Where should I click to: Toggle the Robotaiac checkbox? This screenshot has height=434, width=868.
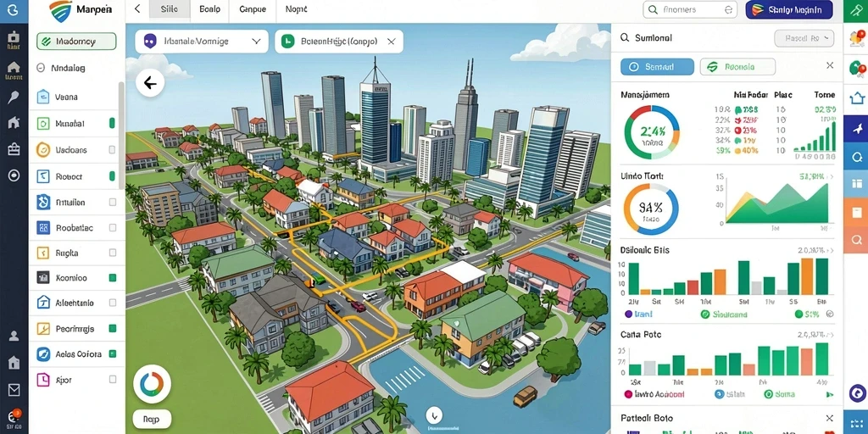coord(113,227)
